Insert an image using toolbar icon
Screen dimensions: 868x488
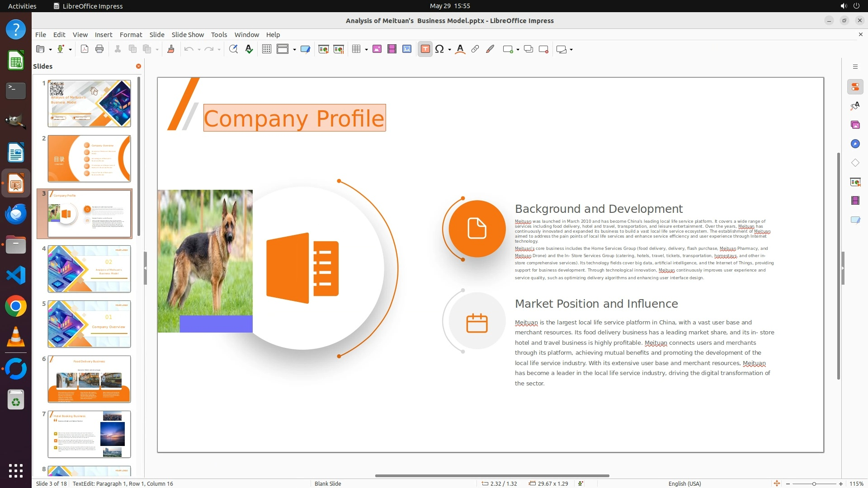point(377,49)
